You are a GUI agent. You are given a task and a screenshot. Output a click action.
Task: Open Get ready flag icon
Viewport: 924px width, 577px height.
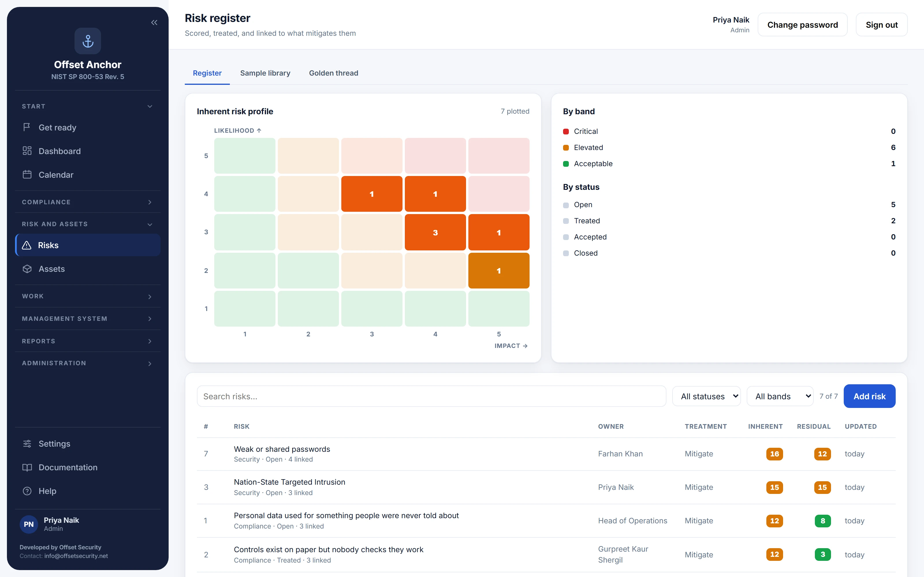point(27,127)
